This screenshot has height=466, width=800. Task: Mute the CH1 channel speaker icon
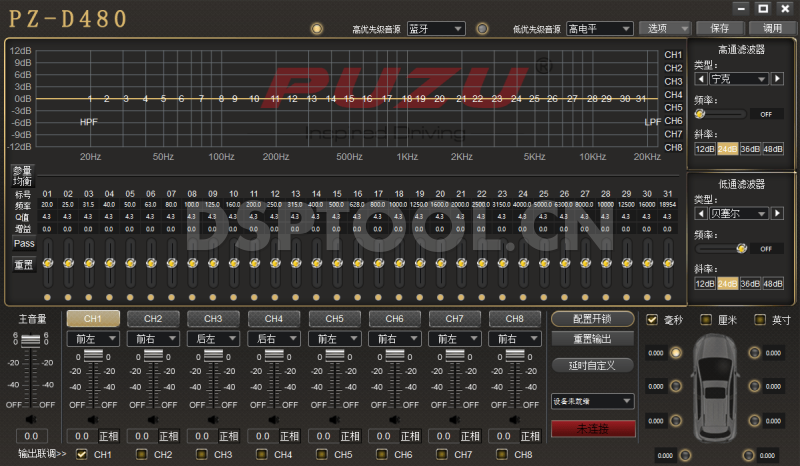click(x=92, y=419)
